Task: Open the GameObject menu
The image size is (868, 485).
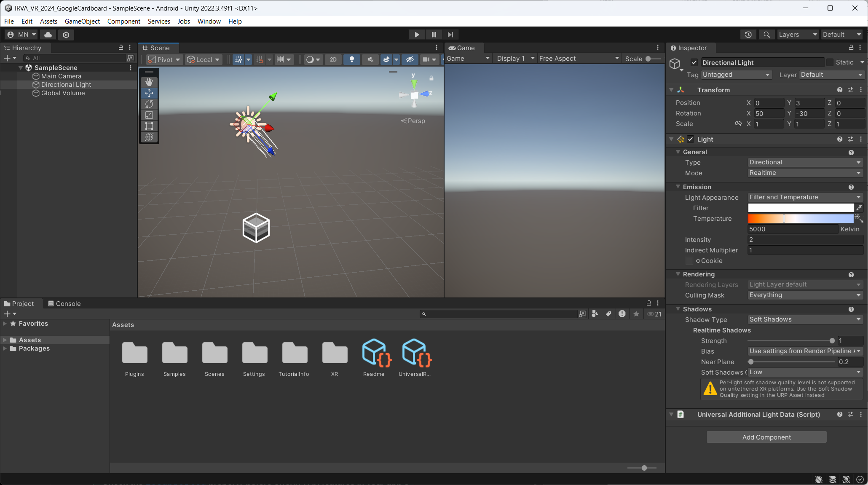Action: 82,21
